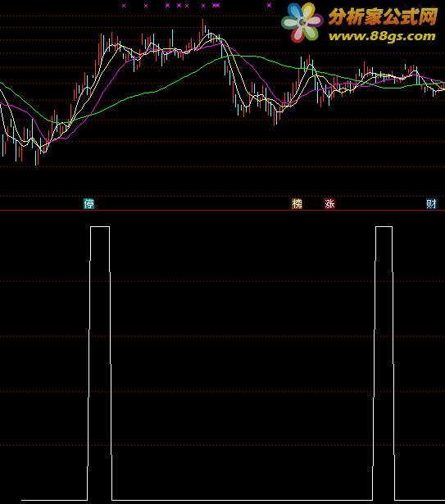Click the teal 停 marker icon

pos(89,204)
